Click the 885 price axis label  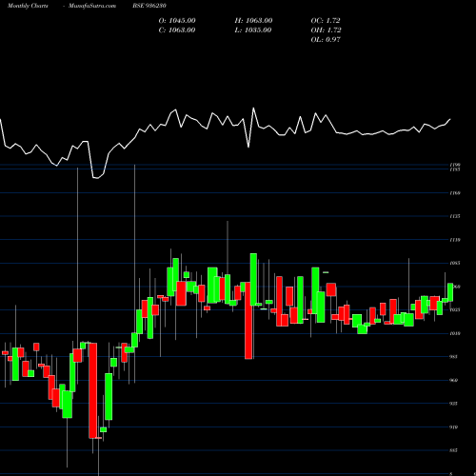[x=454, y=450]
